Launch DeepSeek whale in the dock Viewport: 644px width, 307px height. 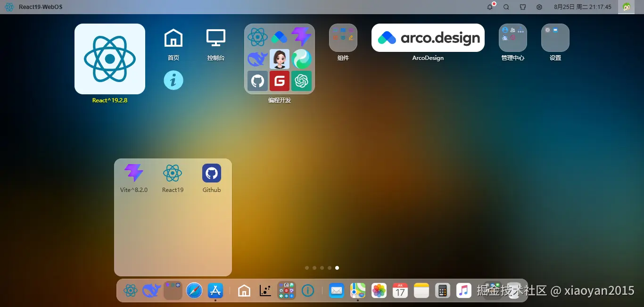pos(152,290)
